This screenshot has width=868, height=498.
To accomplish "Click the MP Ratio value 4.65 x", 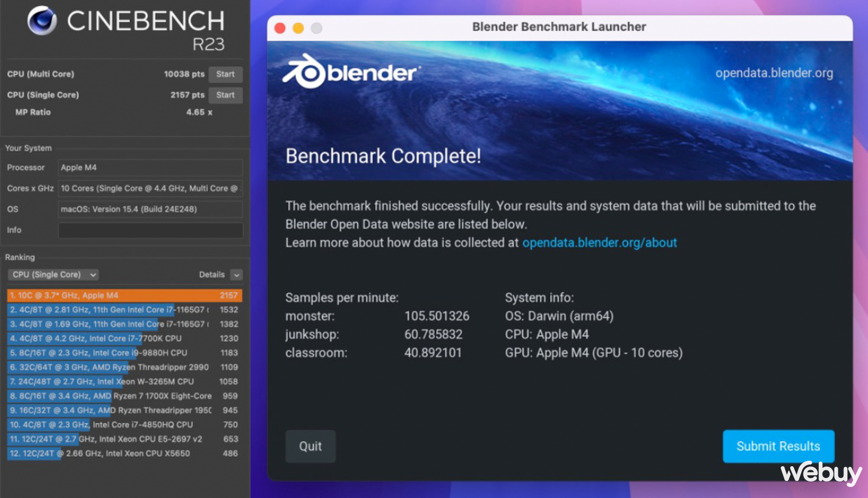I will [199, 112].
